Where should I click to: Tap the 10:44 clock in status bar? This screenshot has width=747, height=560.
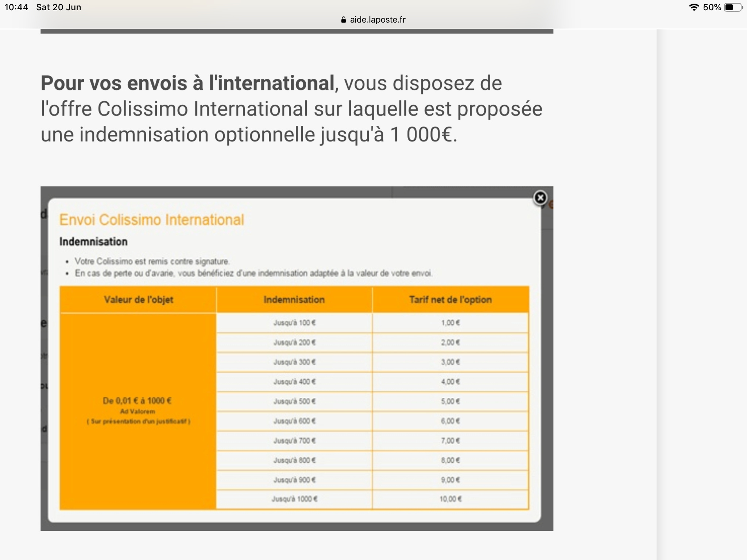coord(16,7)
